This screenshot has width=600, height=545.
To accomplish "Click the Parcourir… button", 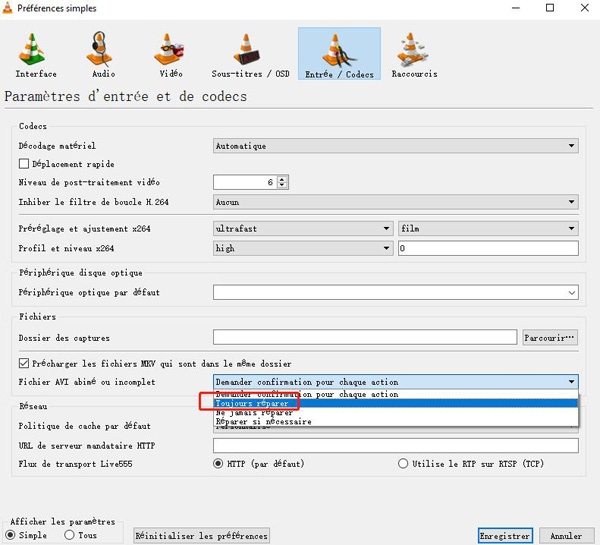I will 550,338.
